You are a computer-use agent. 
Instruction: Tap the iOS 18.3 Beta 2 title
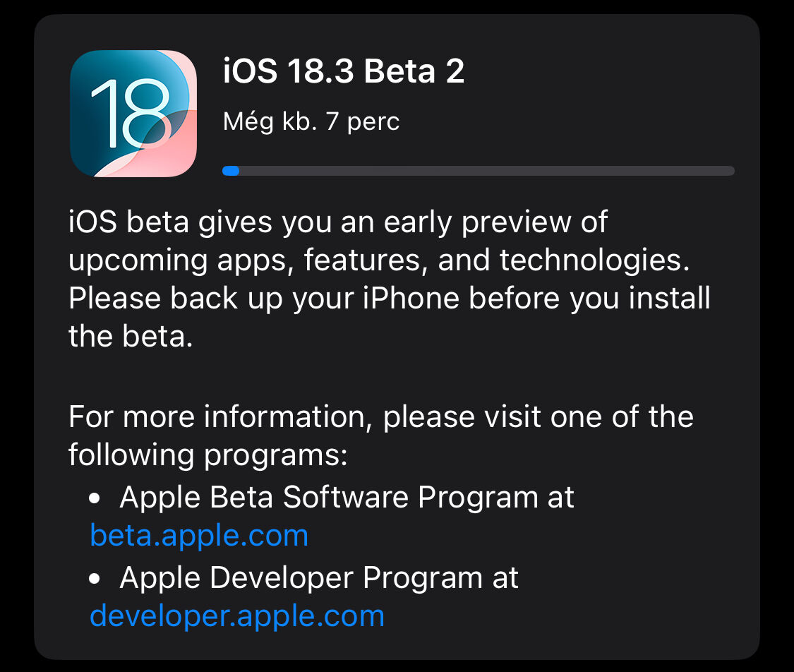343,71
